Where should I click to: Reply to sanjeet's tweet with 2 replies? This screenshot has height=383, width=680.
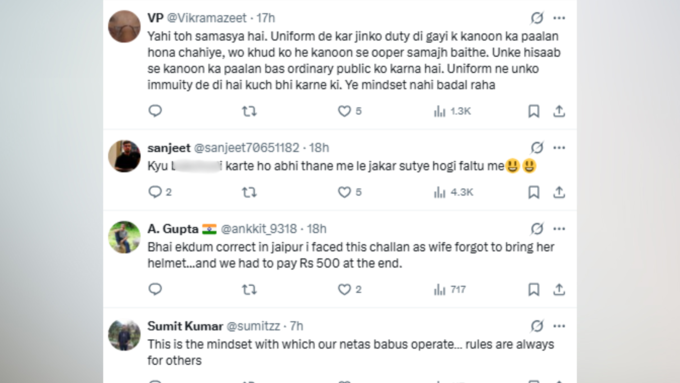point(160,192)
